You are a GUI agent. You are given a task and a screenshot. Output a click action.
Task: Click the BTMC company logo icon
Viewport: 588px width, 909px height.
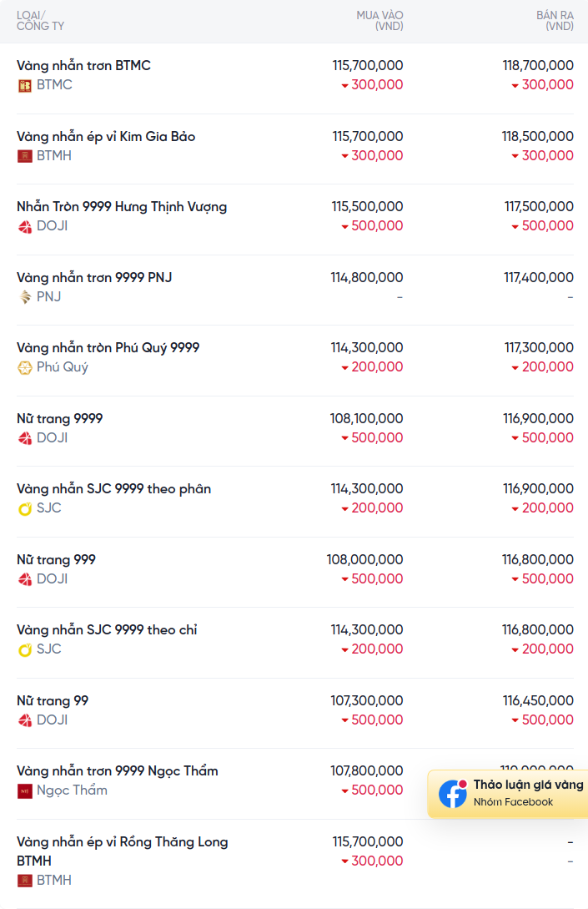[24, 86]
